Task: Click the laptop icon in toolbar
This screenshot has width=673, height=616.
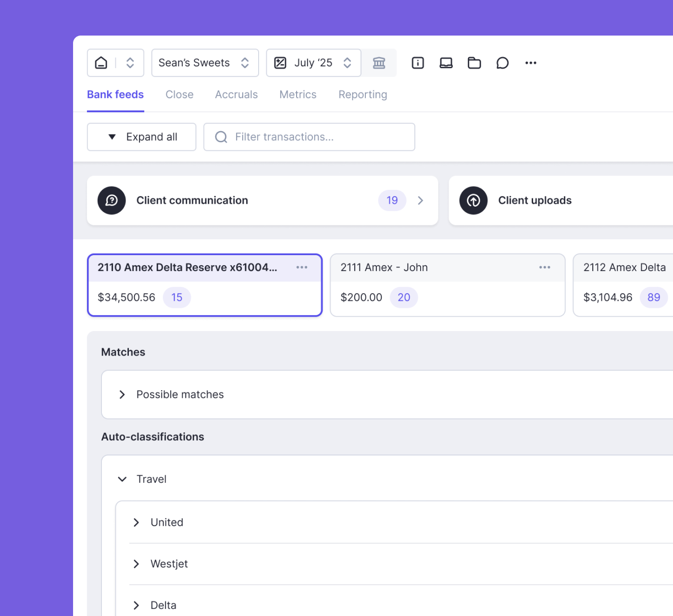Action: [446, 63]
